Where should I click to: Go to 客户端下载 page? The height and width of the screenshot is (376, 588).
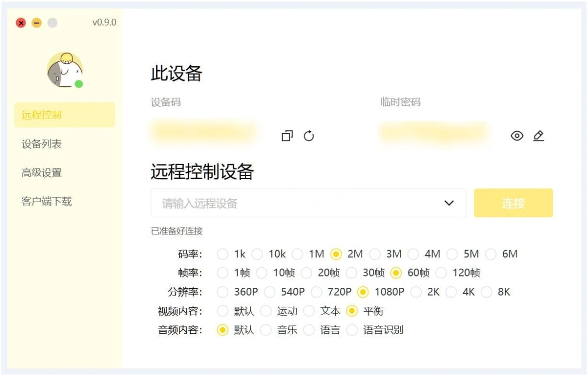47,201
